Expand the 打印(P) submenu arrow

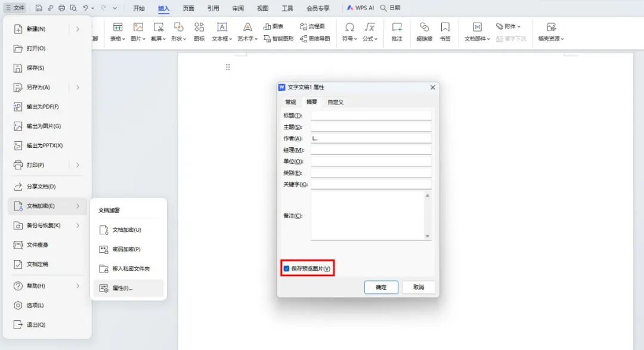[78, 165]
